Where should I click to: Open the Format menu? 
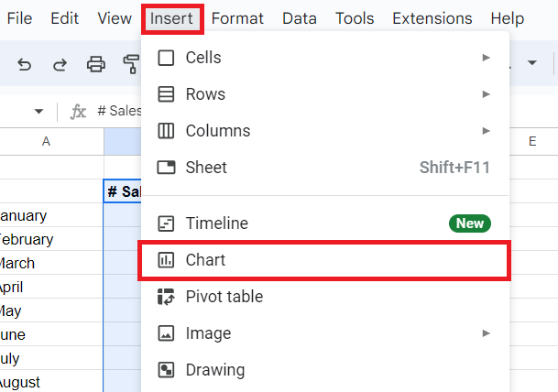pos(237,18)
